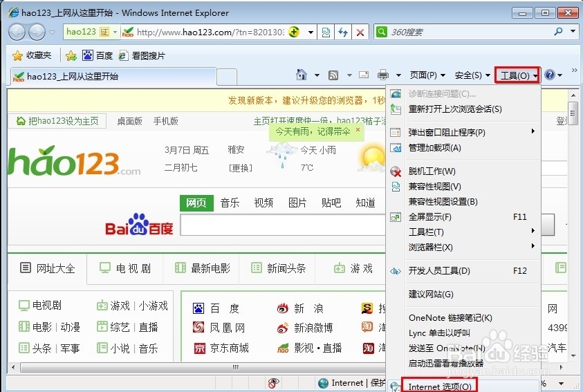Select 建议网站(G) menu item

463,295
